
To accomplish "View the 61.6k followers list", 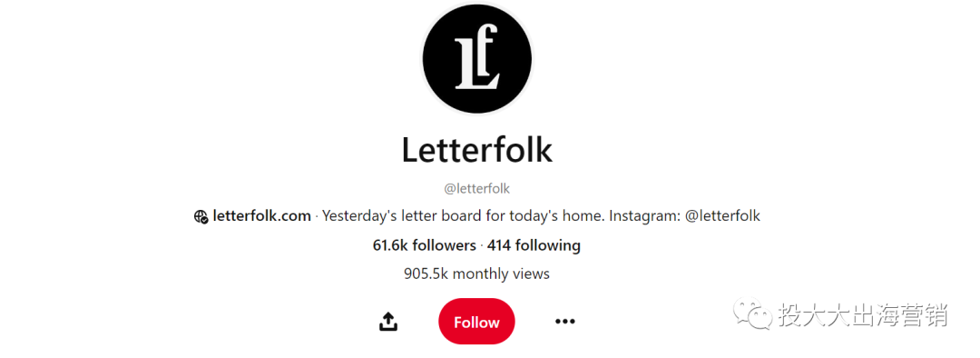I will pyautogui.click(x=425, y=245).
